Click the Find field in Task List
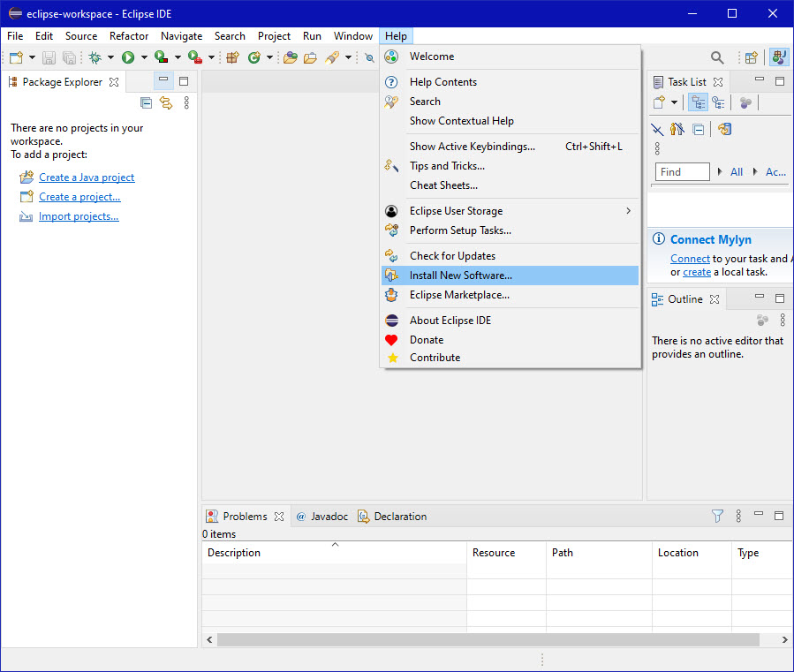This screenshot has height=672, width=794. (683, 172)
